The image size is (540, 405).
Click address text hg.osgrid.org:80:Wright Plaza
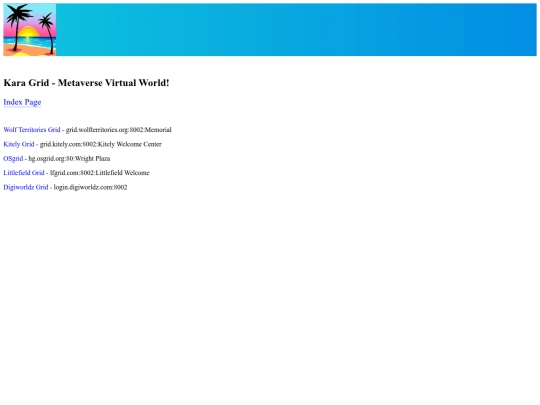[x=69, y=159]
